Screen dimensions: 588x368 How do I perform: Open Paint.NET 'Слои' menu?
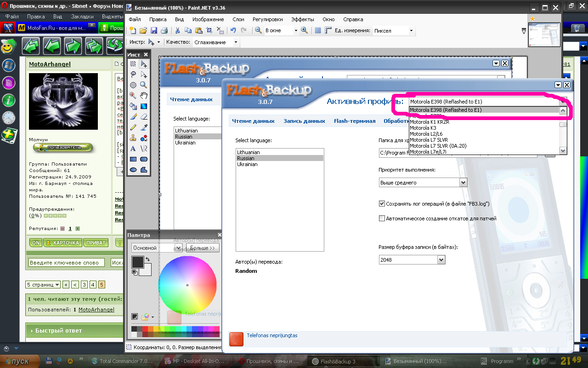(x=238, y=19)
